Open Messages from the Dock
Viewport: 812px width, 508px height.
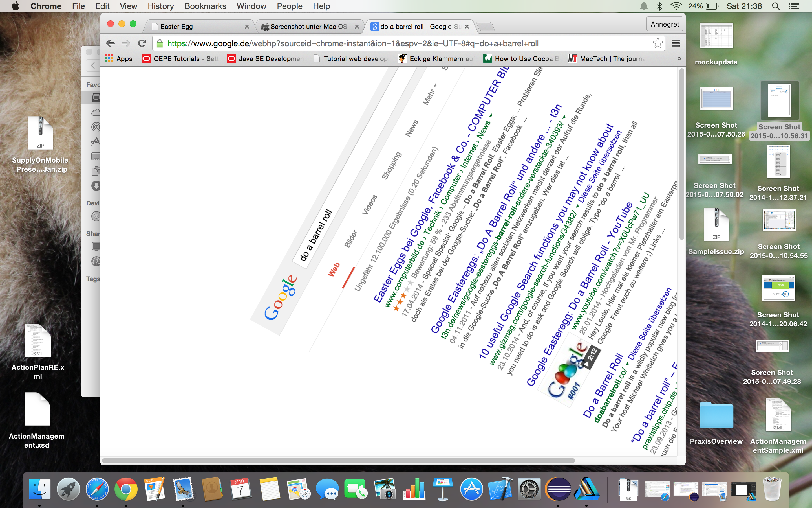[x=327, y=489]
